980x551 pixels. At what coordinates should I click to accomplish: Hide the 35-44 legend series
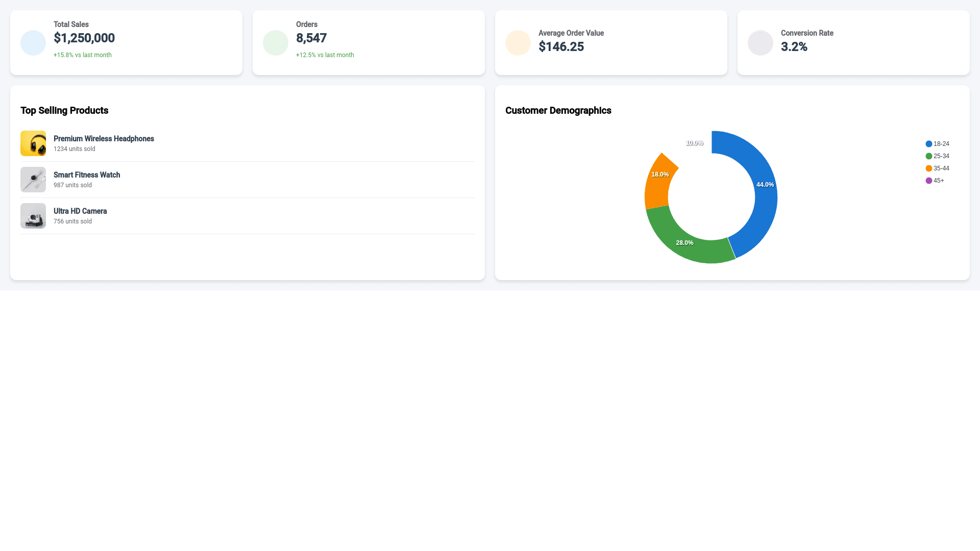tap(938, 168)
